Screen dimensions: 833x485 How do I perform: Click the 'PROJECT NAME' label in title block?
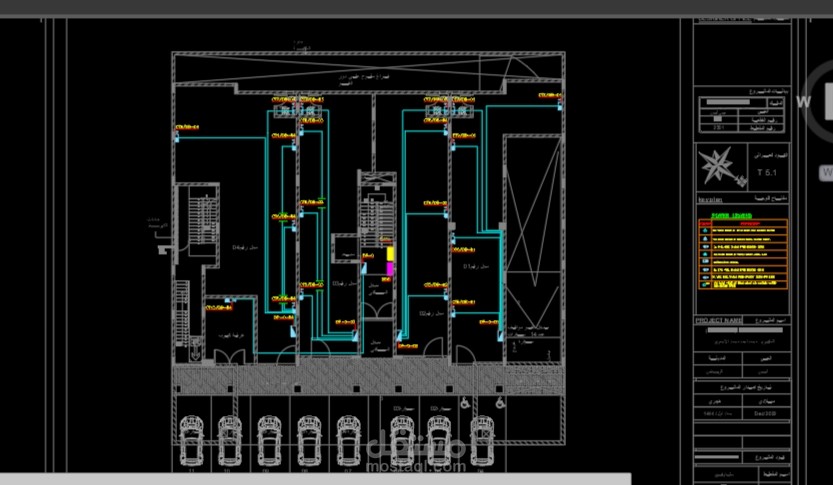[x=719, y=320]
